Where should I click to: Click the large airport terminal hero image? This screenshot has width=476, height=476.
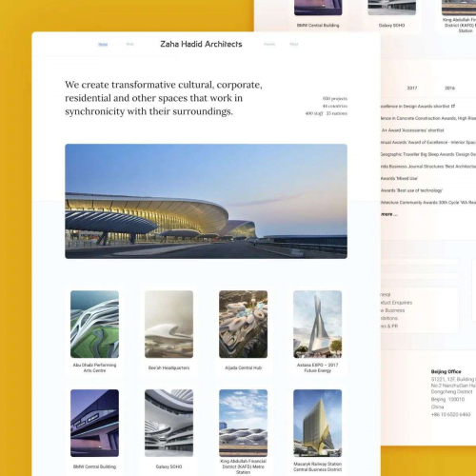(206, 201)
